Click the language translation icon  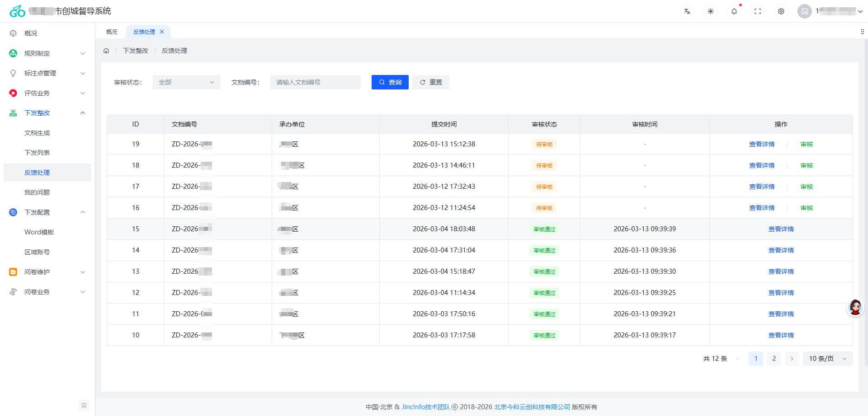click(687, 11)
